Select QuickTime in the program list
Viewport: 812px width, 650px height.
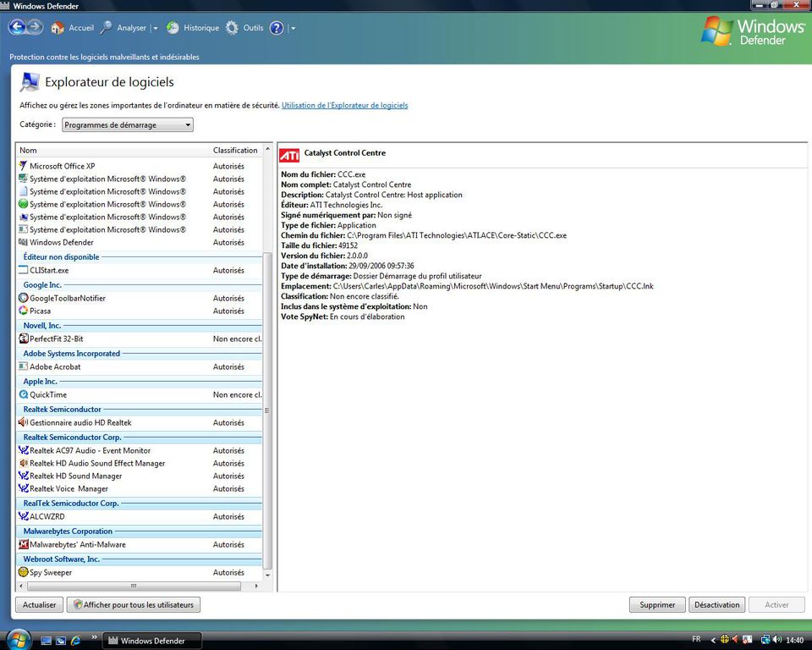pyautogui.click(x=47, y=394)
